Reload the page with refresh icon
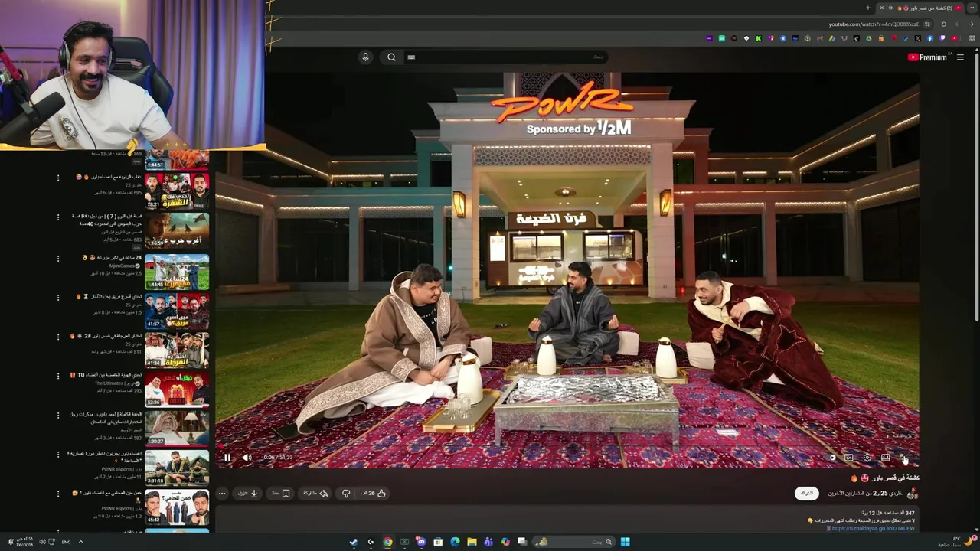 [x=944, y=24]
